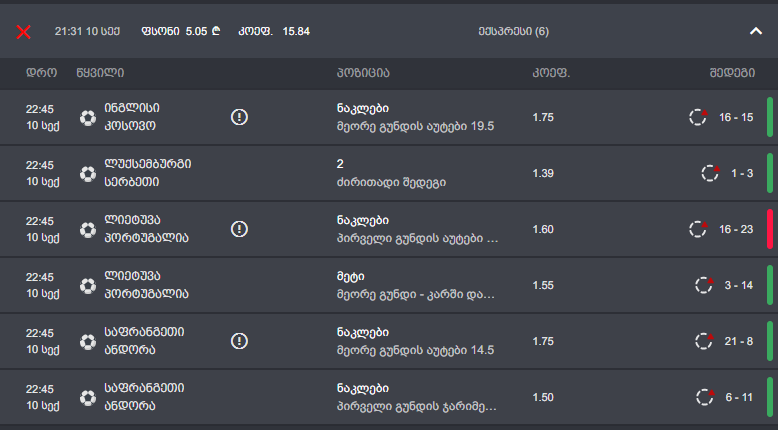Click the 'პოზიცია' column header
The height and width of the screenshot is (430, 778).
pos(363,73)
